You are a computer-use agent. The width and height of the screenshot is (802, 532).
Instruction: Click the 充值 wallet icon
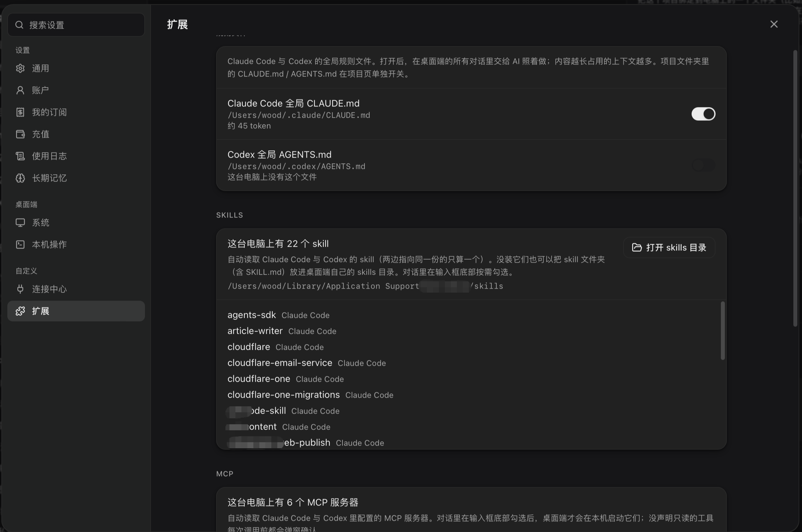click(x=20, y=134)
